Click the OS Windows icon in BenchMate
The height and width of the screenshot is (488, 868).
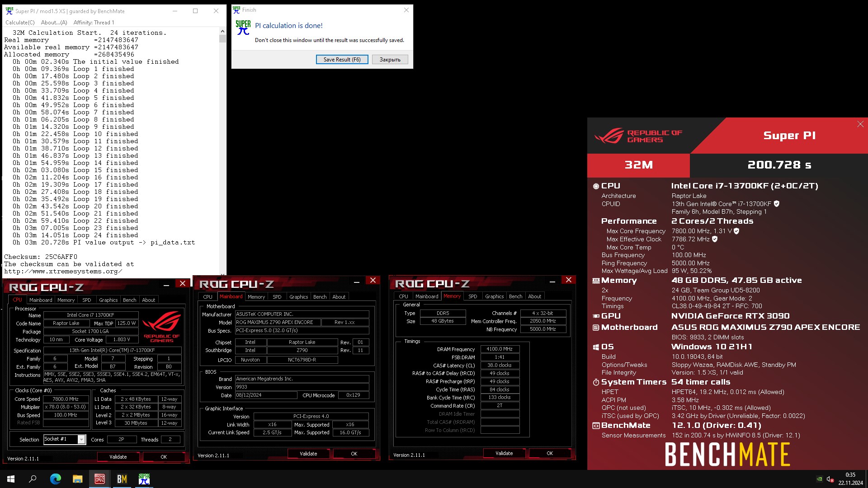pos(596,347)
